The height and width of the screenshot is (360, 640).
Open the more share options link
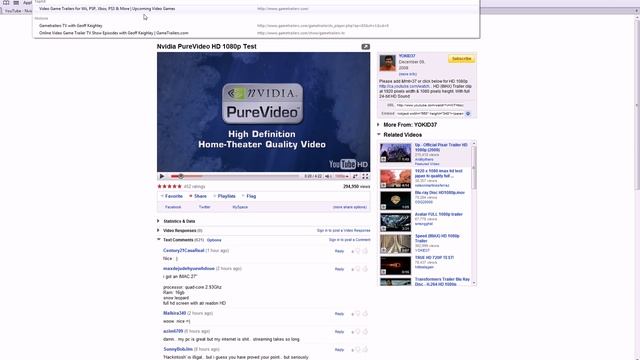(x=350, y=207)
